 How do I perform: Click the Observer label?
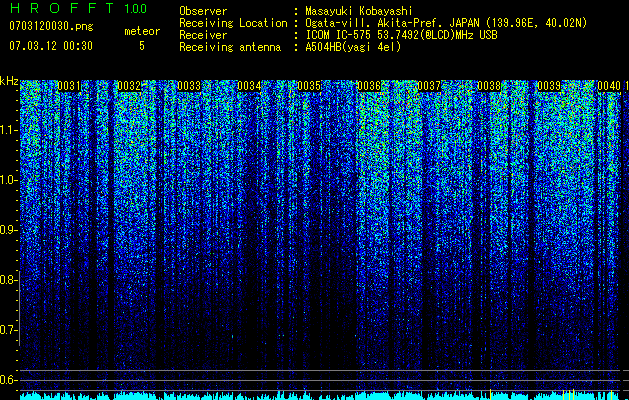point(203,11)
